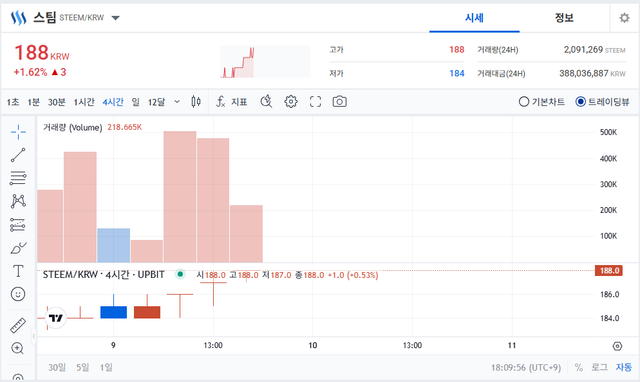The height and width of the screenshot is (382, 640).
Task: Click the blue volume bar
Action: [113, 245]
